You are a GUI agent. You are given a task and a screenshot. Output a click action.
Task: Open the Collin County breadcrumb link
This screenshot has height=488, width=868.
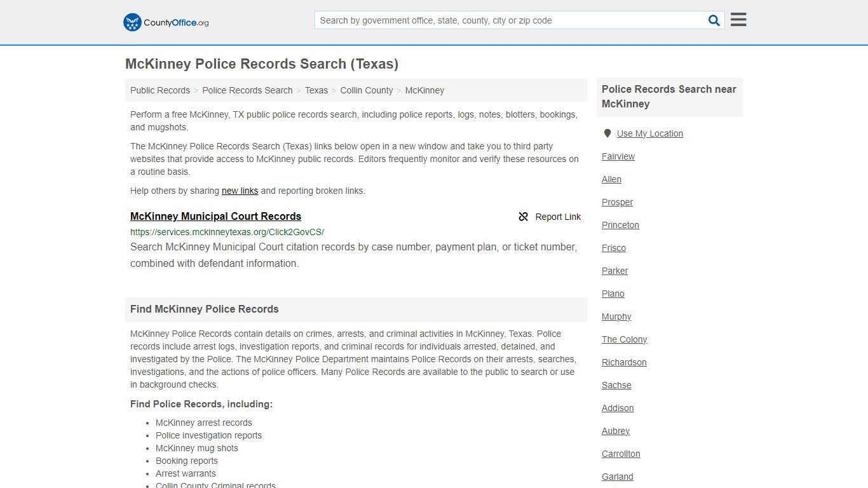(367, 90)
